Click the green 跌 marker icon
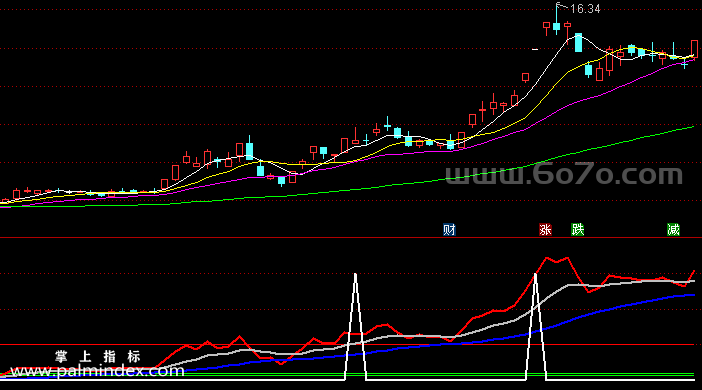Image resolution: width=702 pixels, height=390 pixels. 578,230
